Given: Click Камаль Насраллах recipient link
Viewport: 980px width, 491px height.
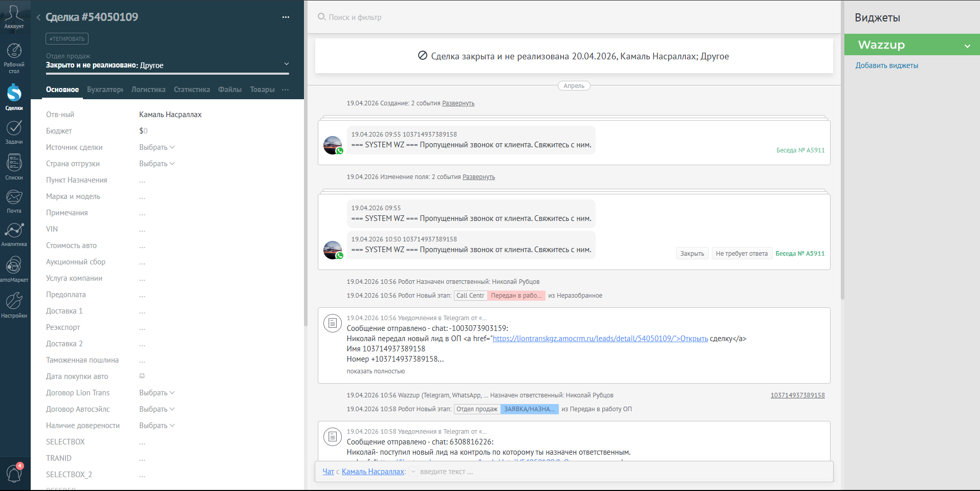Looking at the screenshot, I should [373, 472].
